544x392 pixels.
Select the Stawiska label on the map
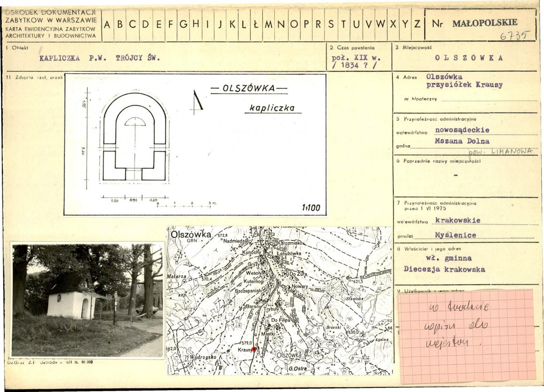tap(355, 298)
